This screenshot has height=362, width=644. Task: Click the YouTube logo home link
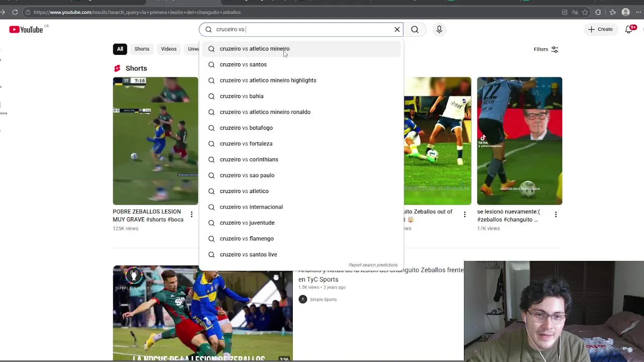tap(26, 30)
